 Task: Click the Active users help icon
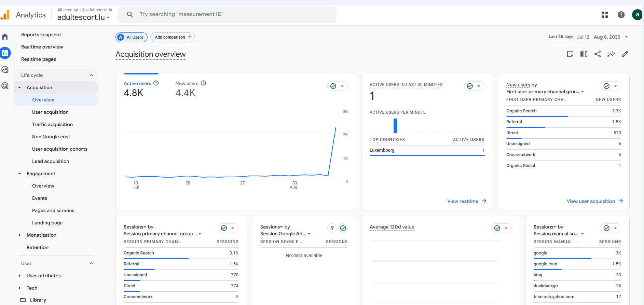[x=156, y=83]
